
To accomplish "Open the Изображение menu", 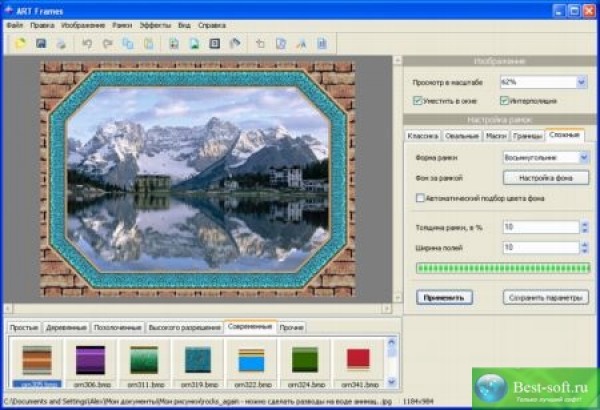I will click(83, 25).
